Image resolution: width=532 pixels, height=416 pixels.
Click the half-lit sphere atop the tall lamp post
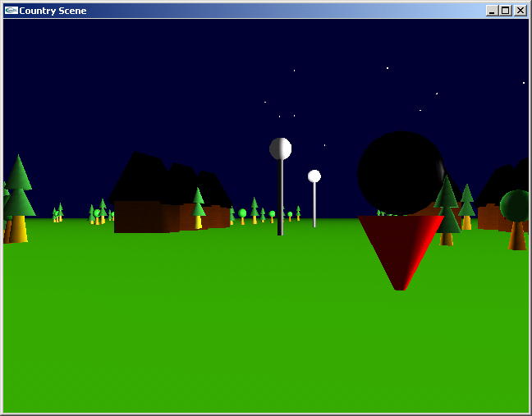(280, 149)
